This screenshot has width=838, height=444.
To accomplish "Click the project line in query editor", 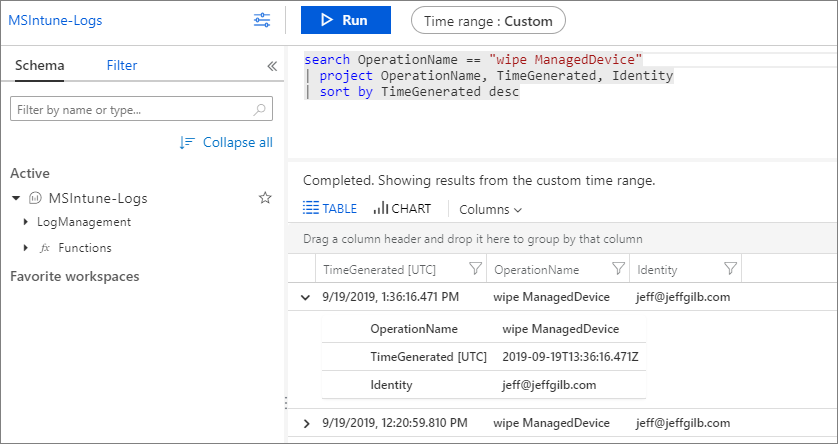I will (x=488, y=76).
